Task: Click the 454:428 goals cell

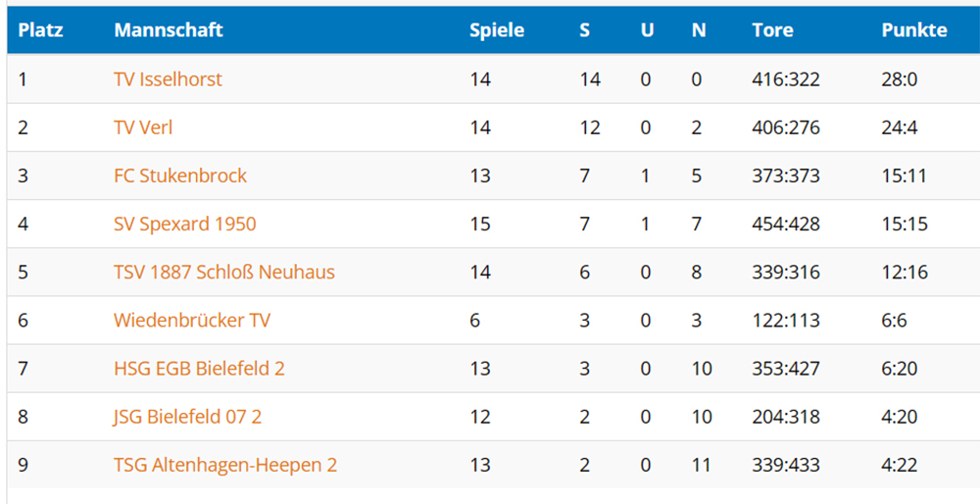Action: (786, 224)
